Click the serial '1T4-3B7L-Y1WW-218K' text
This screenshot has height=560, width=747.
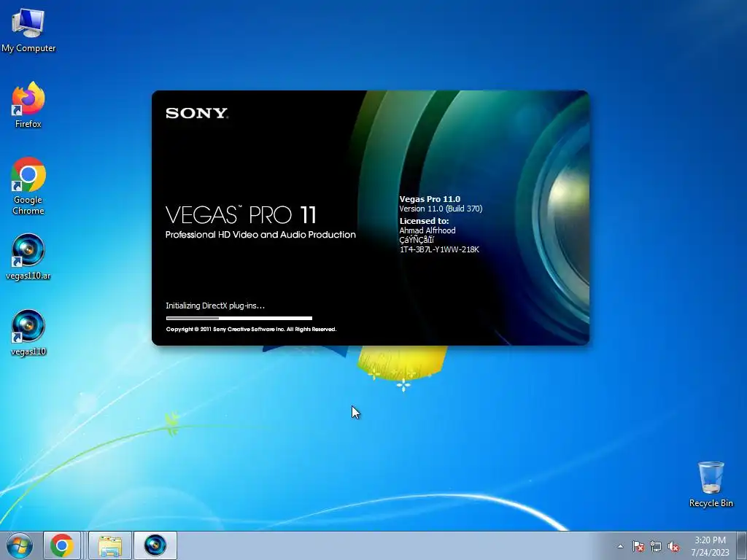[439, 249]
